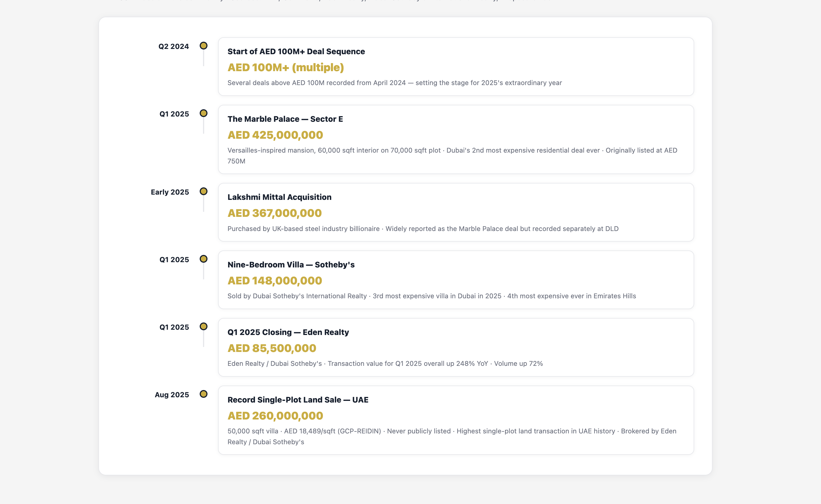Viewport: 821px width, 504px height.
Task: Click the Q2 2024 timeline dot
Action: point(203,46)
